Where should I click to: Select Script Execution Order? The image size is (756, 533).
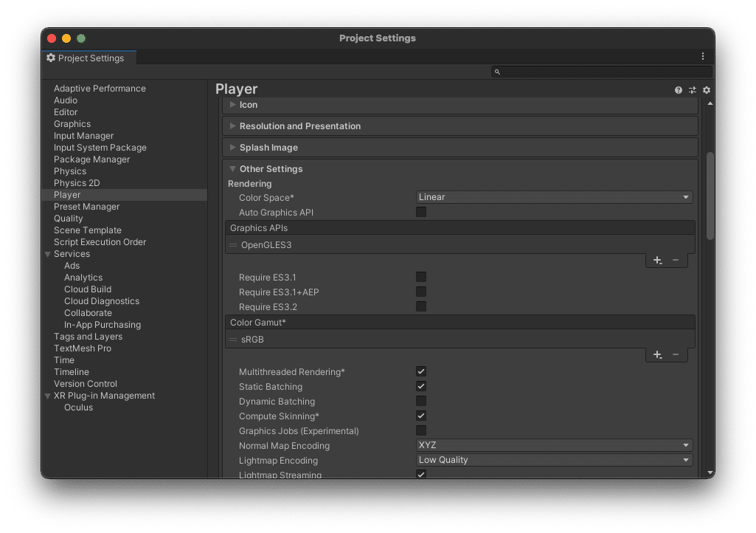(x=100, y=242)
